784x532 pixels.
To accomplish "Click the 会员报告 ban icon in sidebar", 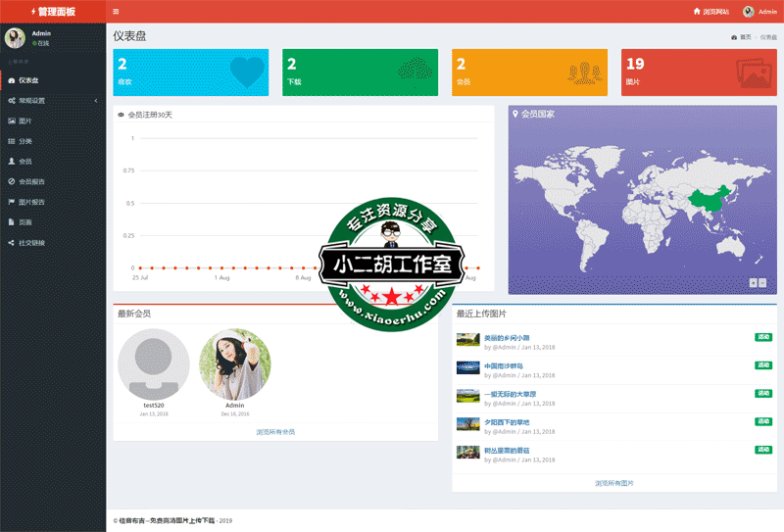I will click(12, 181).
